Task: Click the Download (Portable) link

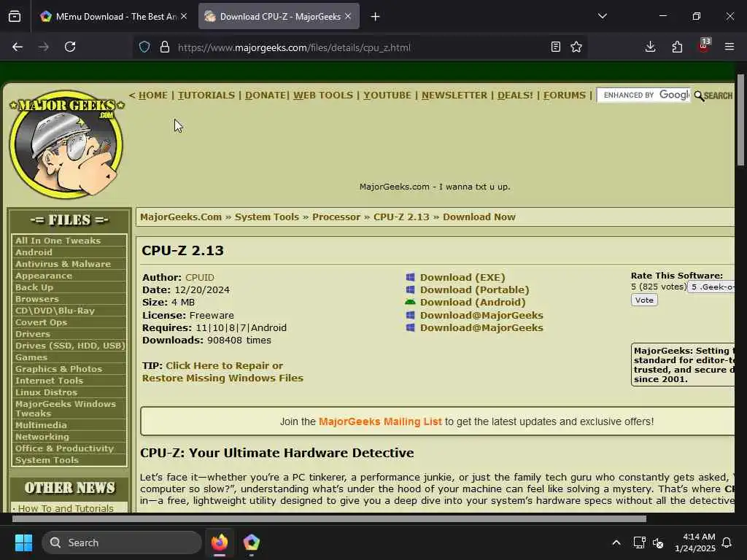Action: coord(474,289)
